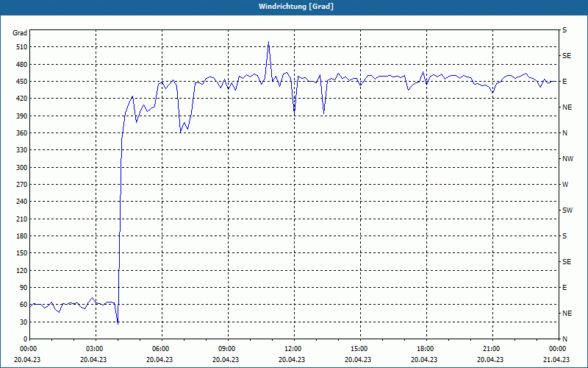The width and height of the screenshot is (588, 368).
Task: Click the E compass label level with 90
Action: [564, 288]
